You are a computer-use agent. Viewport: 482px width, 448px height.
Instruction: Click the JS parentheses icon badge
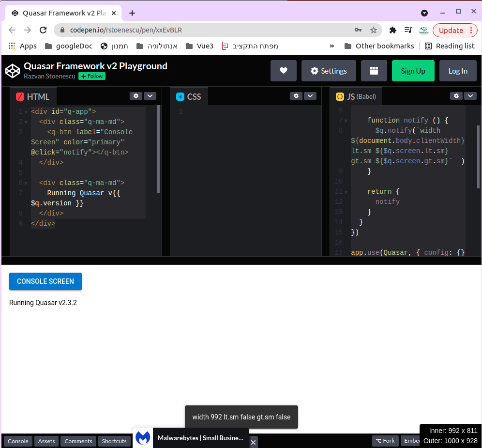coord(340,96)
